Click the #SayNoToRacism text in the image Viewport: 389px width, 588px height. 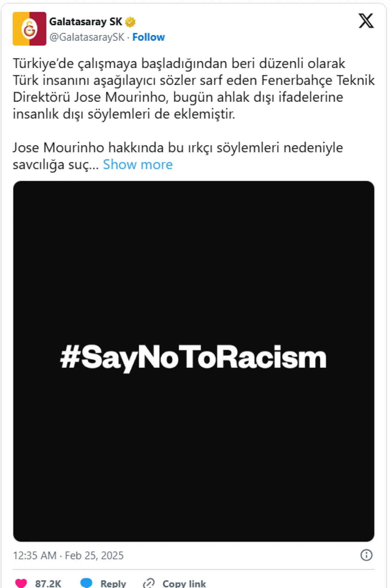click(x=193, y=358)
